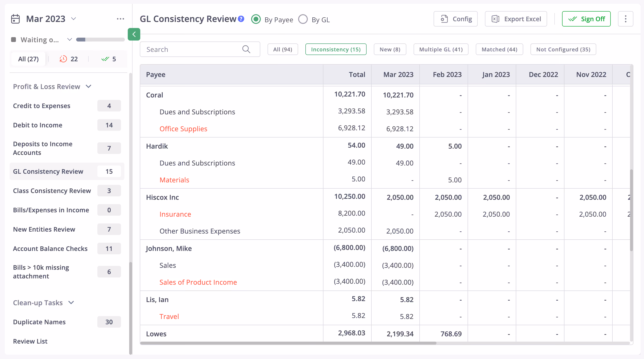Open the Mar 2023 period dropdown
Viewport: 644px width, 359px height.
coord(73,19)
